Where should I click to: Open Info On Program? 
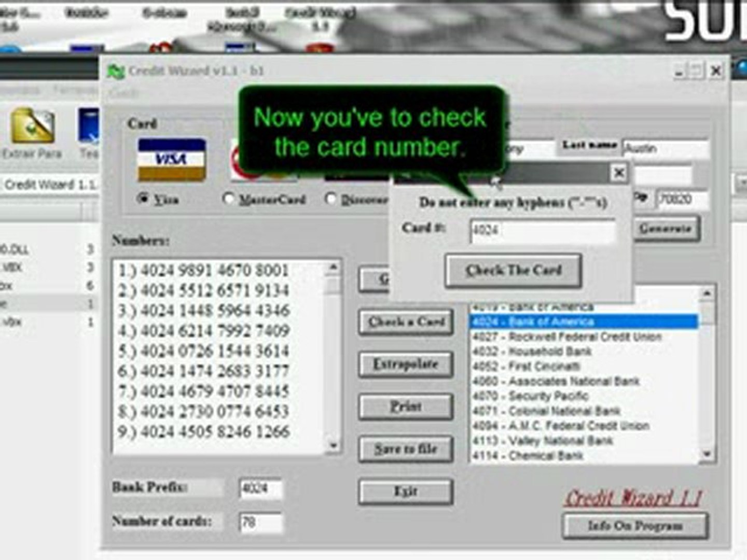635,526
